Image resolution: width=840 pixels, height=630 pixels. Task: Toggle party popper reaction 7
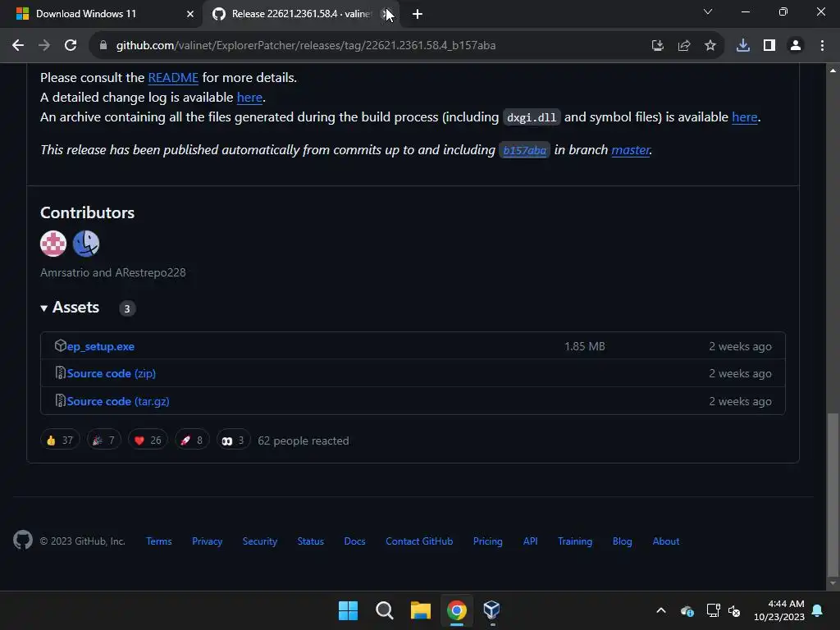[104, 441]
